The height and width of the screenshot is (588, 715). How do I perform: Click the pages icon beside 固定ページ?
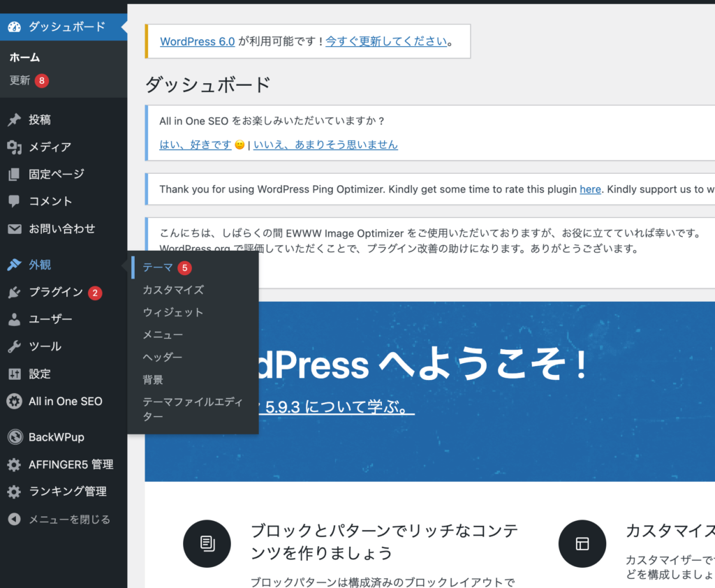[x=14, y=175]
